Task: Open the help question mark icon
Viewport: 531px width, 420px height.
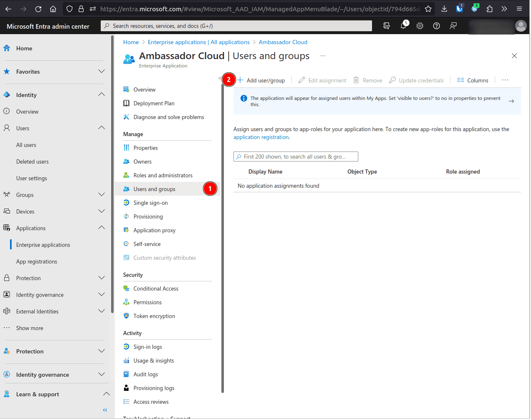Action: pos(437,26)
